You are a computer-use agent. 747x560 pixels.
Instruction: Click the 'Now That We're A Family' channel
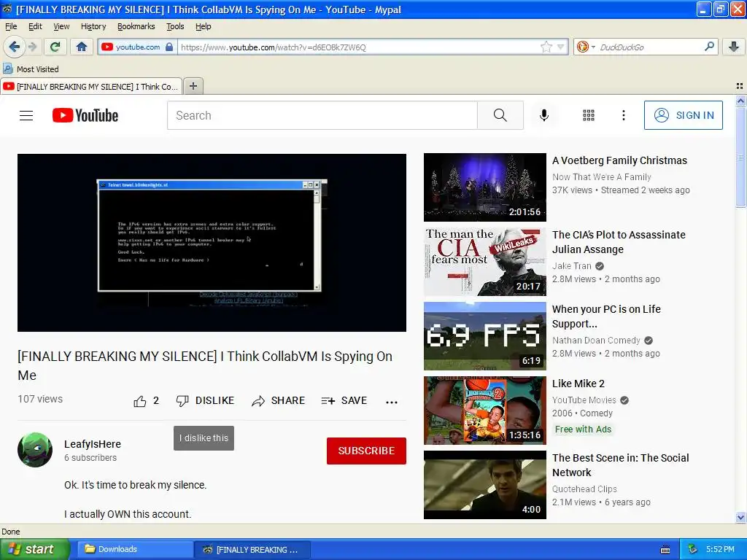pos(602,176)
